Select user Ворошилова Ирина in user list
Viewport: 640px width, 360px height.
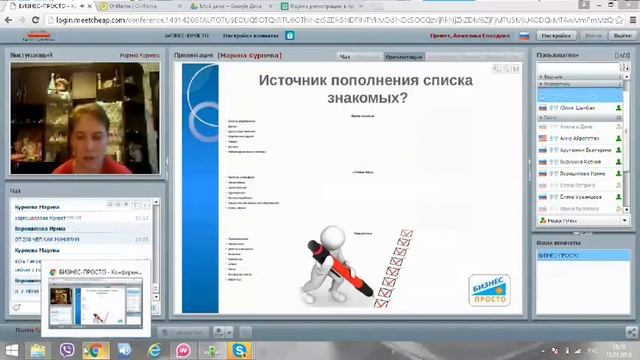pos(580,174)
